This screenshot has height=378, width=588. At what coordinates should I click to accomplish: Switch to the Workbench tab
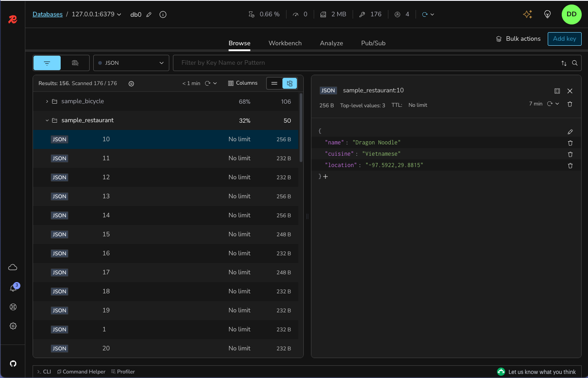(285, 43)
